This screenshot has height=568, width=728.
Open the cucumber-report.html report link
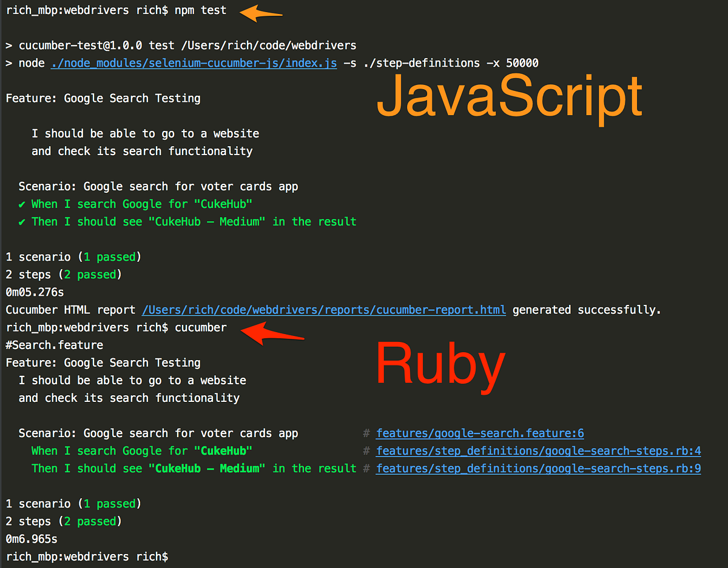324,310
